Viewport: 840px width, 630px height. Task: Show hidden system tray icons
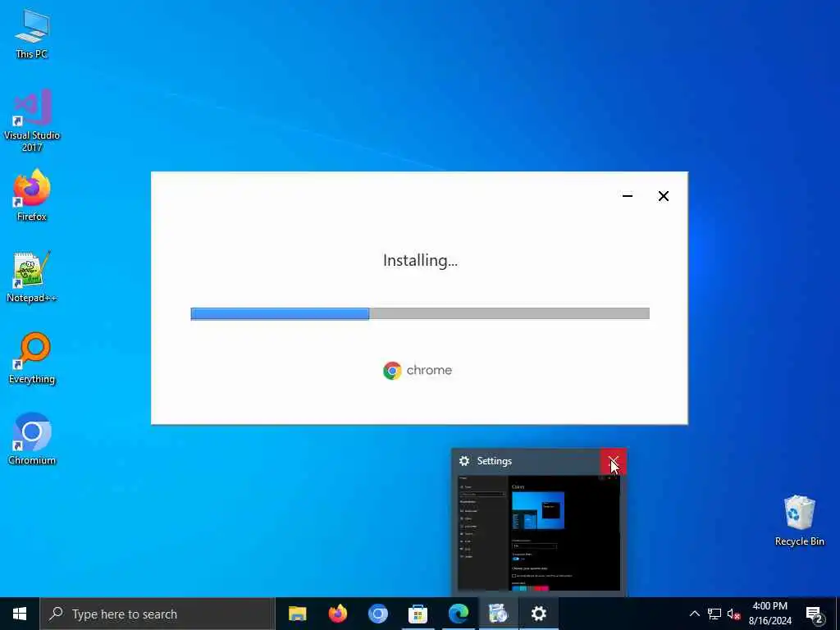tap(694, 614)
